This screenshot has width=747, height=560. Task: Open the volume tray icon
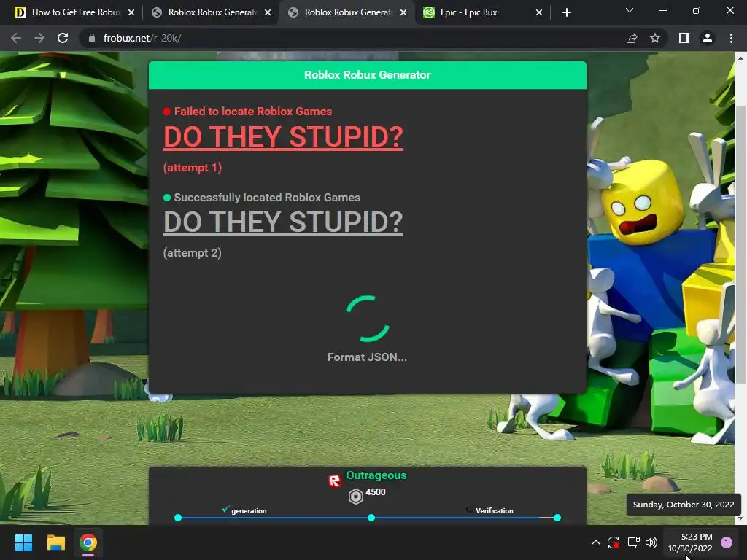(x=651, y=542)
